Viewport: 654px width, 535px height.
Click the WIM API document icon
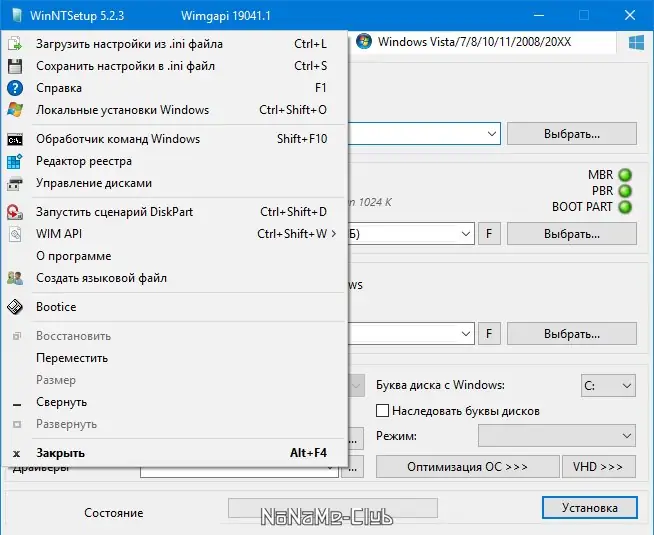(x=15, y=234)
